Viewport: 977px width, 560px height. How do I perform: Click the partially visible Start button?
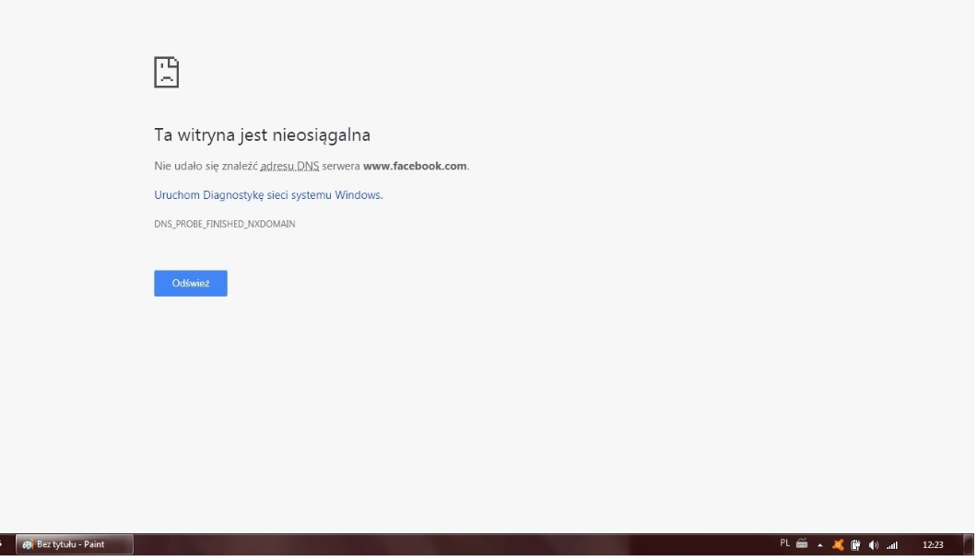point(3,544)
